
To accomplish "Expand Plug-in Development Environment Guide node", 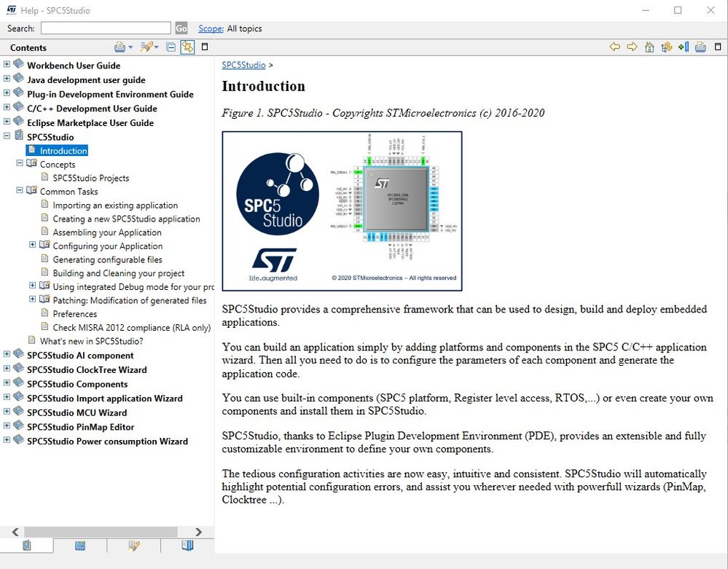I will 7,93.
